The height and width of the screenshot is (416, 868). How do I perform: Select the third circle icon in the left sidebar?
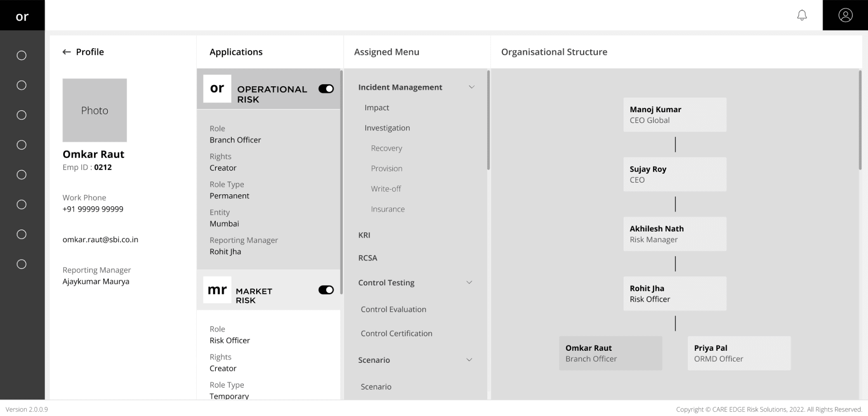[x=21, y=115]
